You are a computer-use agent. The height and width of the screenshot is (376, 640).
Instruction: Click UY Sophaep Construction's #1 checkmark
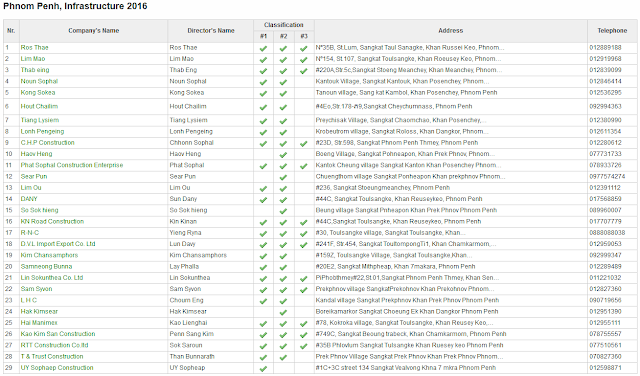(264, 368)
